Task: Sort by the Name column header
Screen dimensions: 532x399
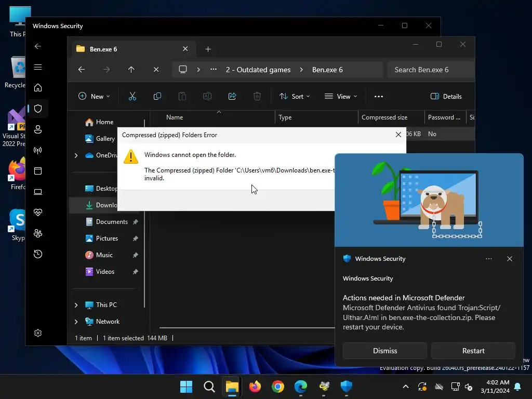Action: tap(213, 117)
